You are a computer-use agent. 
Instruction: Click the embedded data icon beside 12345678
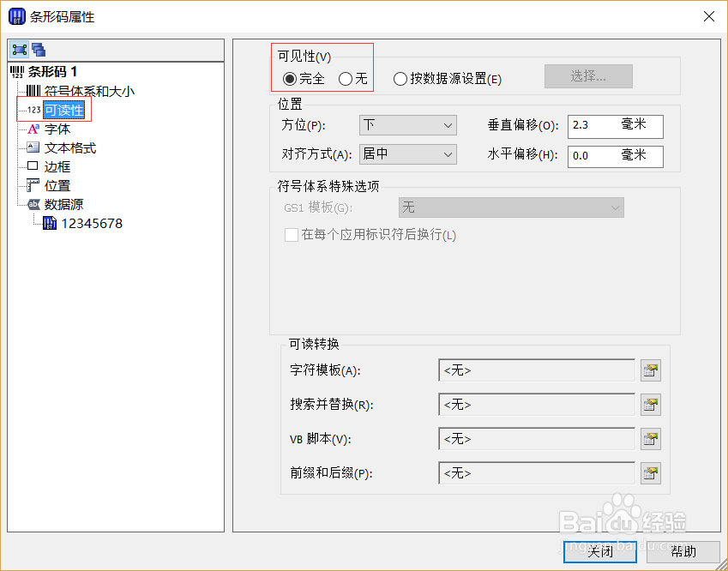50,223
